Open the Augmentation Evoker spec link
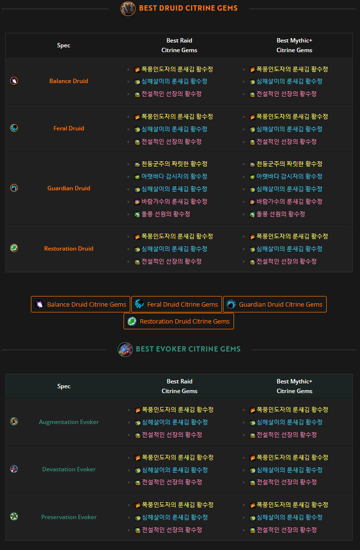Viewport: 360px width, 550px height. (x=69, y=422)
